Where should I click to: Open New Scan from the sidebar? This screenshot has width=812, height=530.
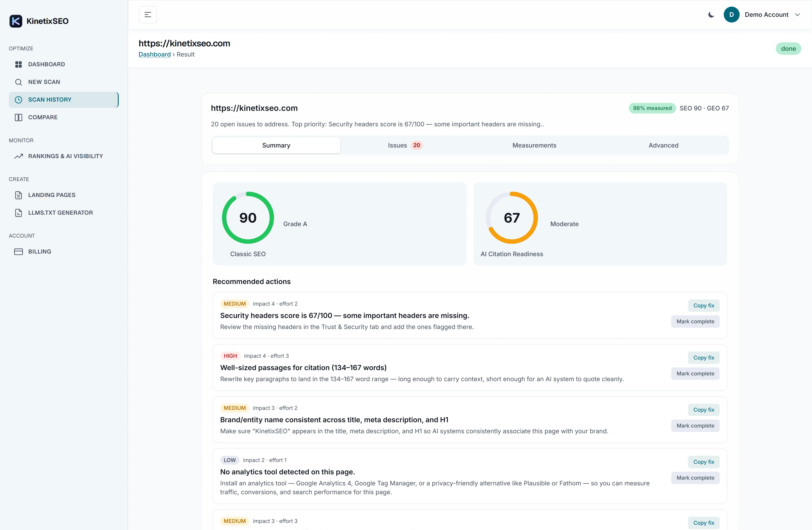[x=64, y=82]
